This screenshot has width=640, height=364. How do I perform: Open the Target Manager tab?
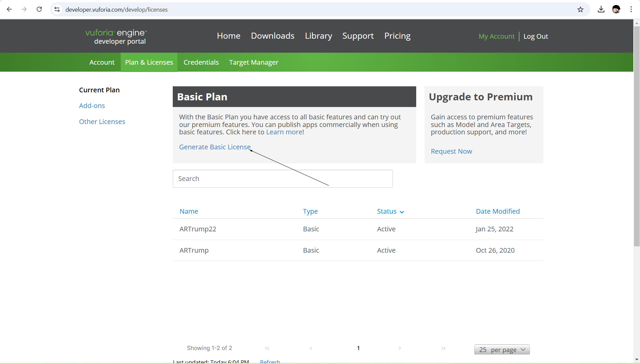coord(253,62)
